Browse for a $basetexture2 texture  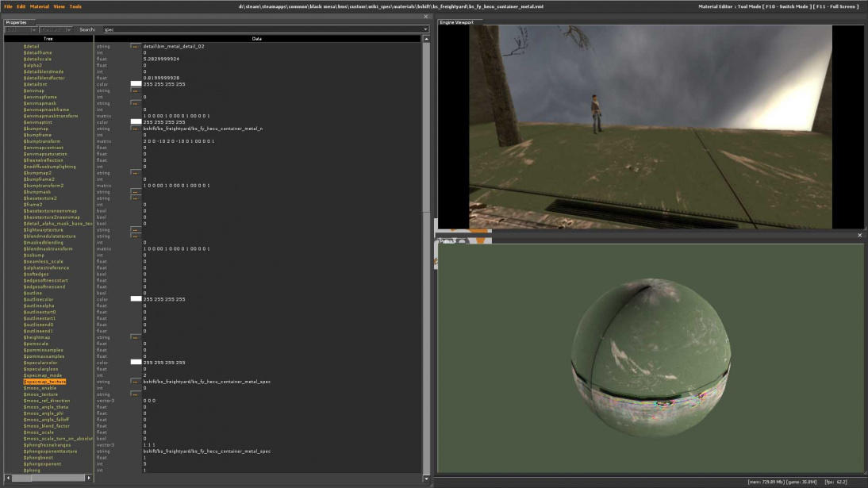[135, 198]
